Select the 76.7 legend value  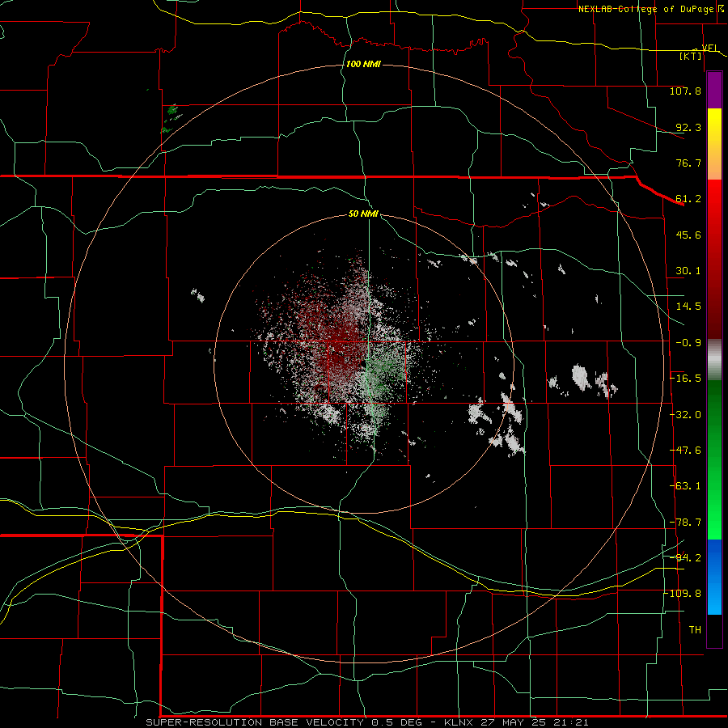[x=688, y=163]
